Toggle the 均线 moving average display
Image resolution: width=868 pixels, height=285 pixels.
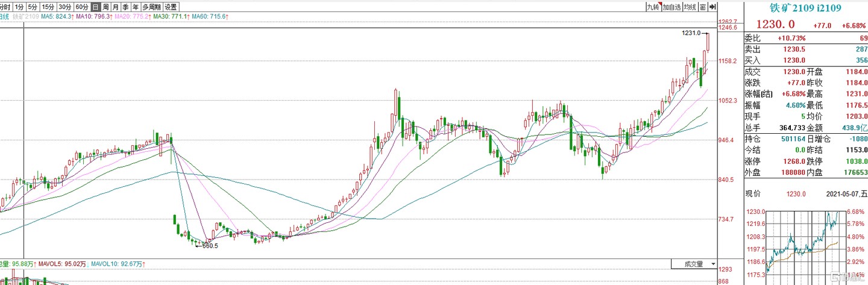[690, 7]
